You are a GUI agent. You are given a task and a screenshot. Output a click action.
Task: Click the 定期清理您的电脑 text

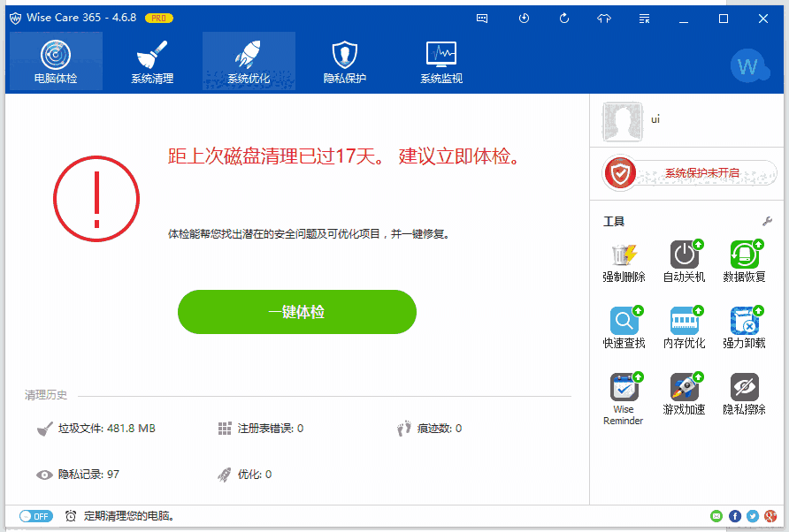[x=129, y=516]
